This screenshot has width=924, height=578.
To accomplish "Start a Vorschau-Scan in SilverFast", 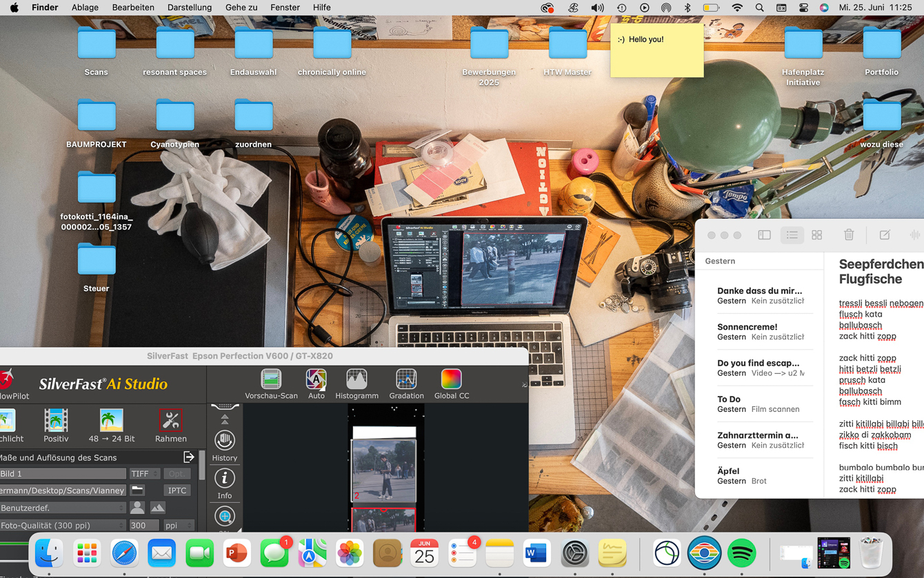I will 271,380.
